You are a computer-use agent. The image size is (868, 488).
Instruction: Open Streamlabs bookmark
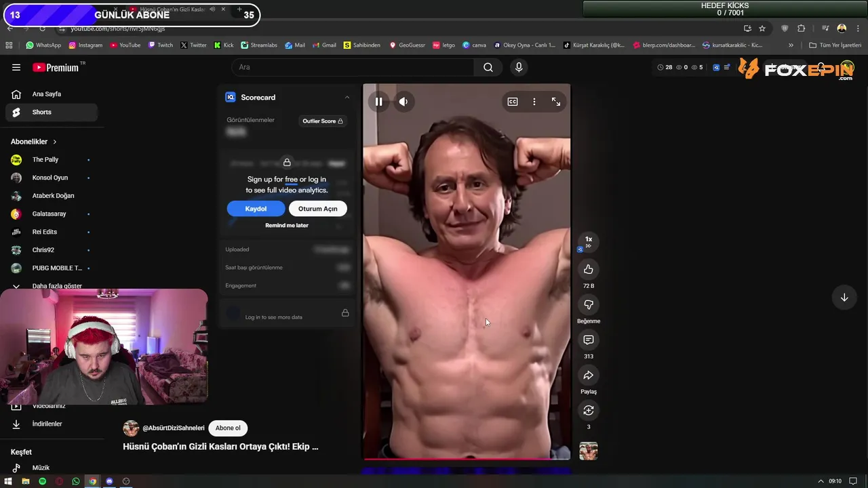pyautogui.click(x=259, y=45)
